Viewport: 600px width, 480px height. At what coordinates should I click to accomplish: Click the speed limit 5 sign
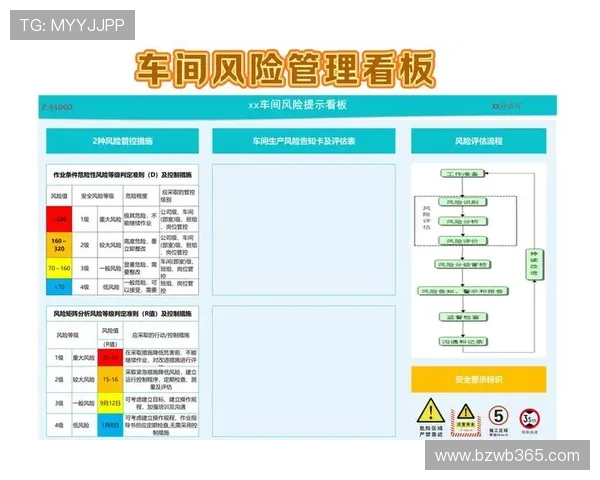tap(498, 416)
